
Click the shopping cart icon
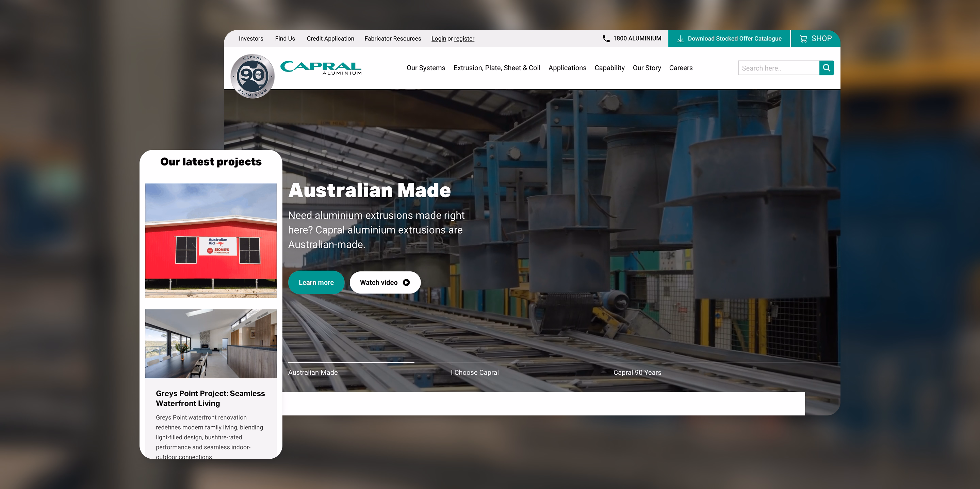(803, 39)
